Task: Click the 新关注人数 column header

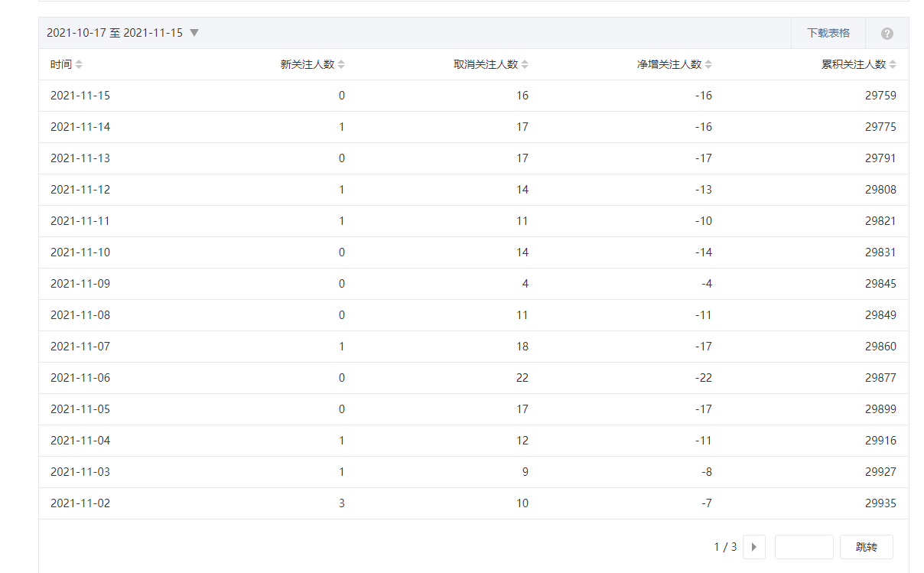Action: pos(307,64)
